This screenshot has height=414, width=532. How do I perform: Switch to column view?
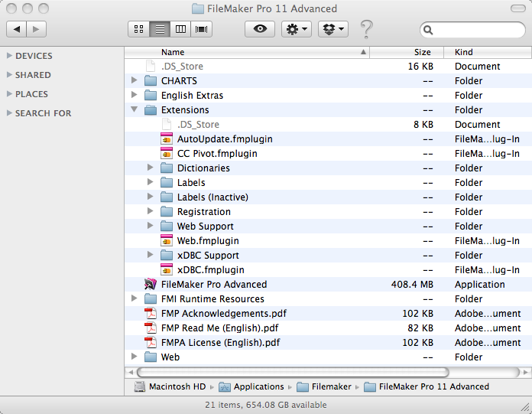click(x=180, y=29)
